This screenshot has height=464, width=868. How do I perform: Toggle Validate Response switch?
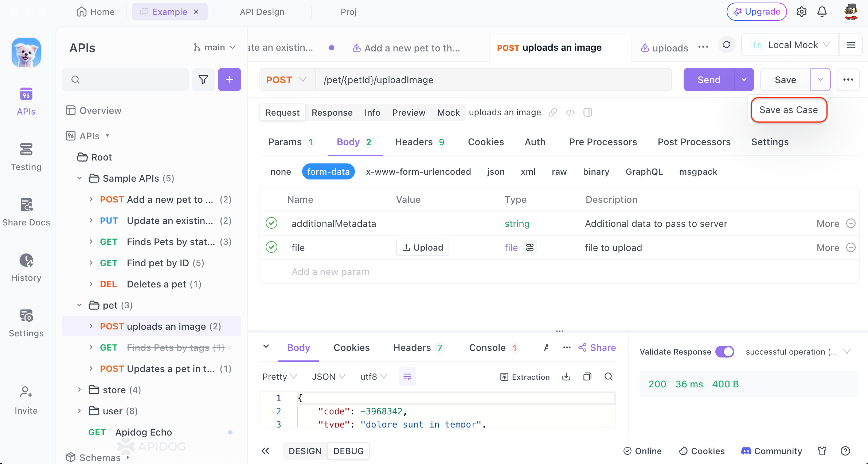click(724, 352)
